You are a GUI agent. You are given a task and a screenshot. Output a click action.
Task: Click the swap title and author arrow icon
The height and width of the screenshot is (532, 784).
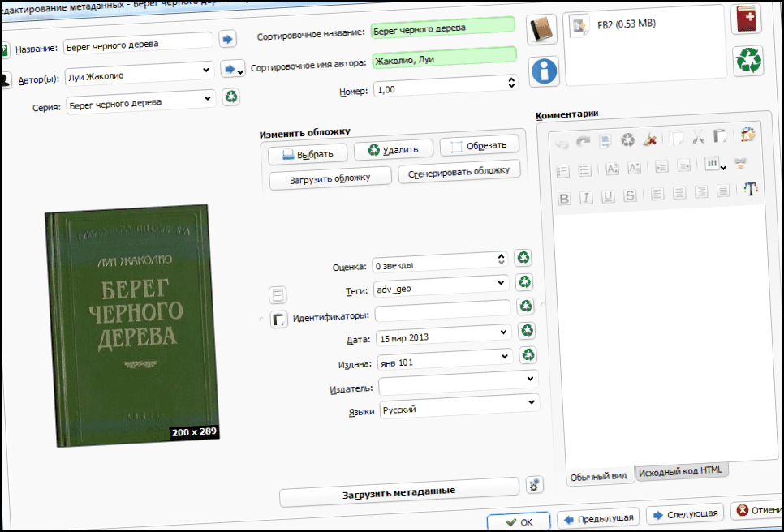point(227,38)
